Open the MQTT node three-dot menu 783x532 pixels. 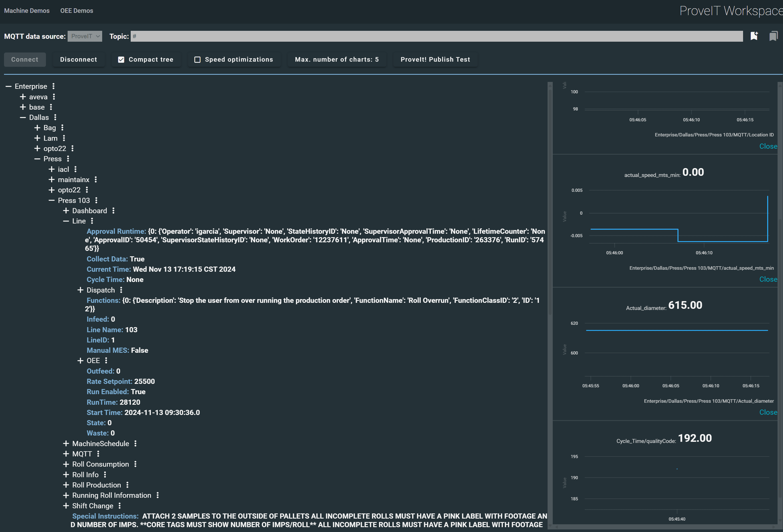pyautogui.click(x=98, y=454)
